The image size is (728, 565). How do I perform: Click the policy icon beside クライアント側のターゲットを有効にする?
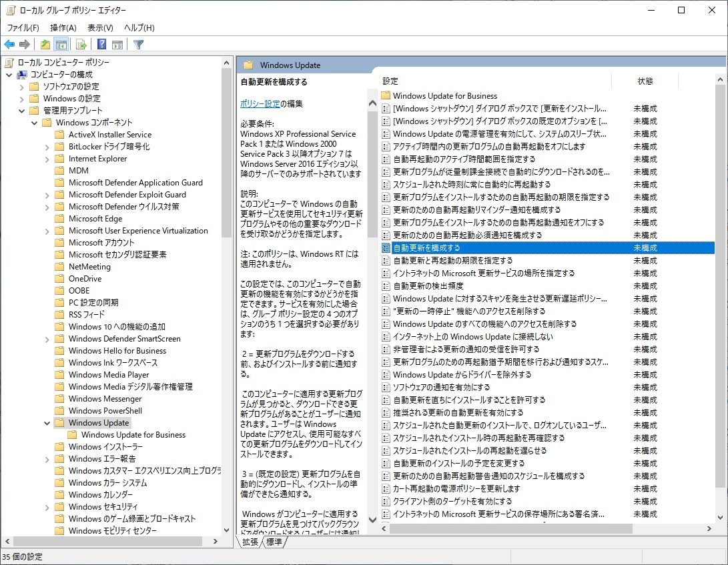pos(386,502)
